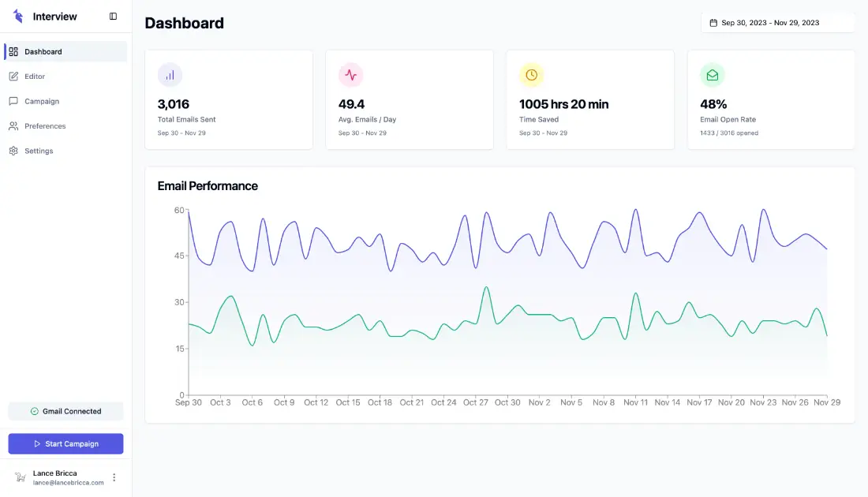Click the Gmail Connected status button
This screenshot has width=868, height=497.
click(x=65, y=411)
